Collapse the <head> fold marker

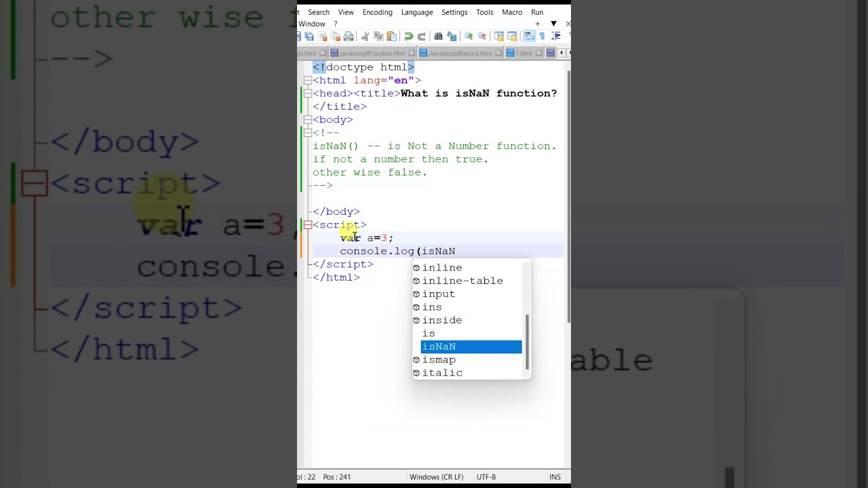click(x=307, y=94)
